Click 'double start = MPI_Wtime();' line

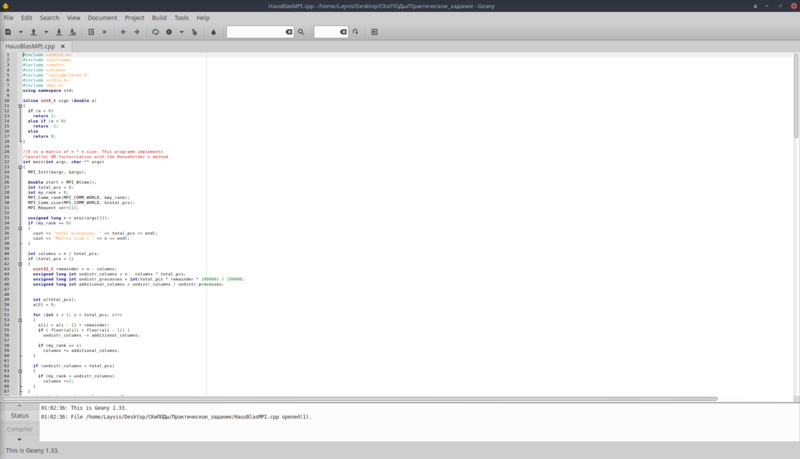(x=62, y=182)
